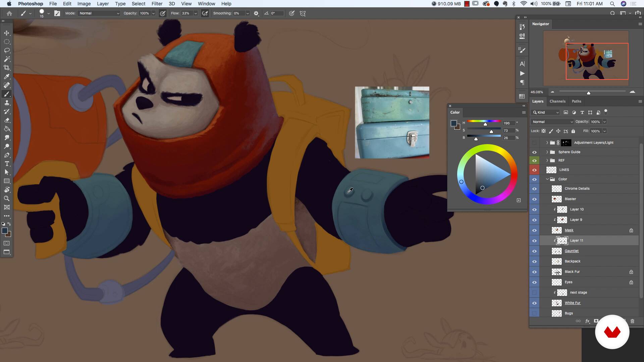Select the Healing Brush tool

coord(7,85)
